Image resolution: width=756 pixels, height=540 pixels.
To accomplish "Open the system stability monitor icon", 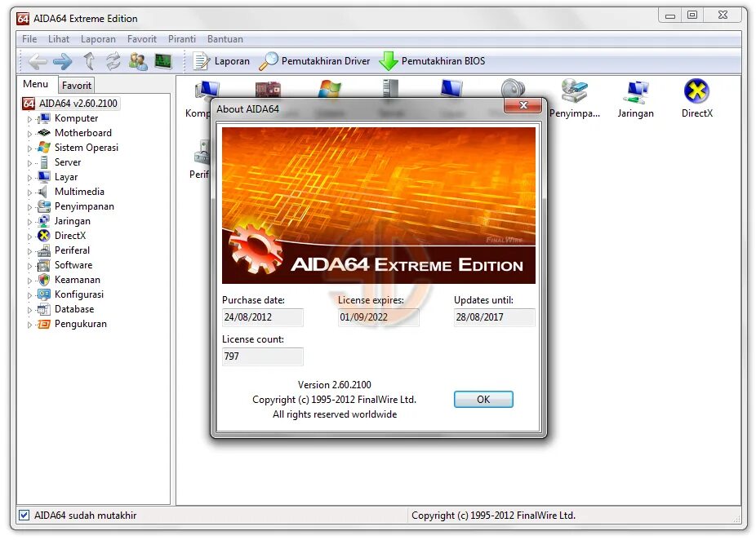I will click(x=163, y=61).
